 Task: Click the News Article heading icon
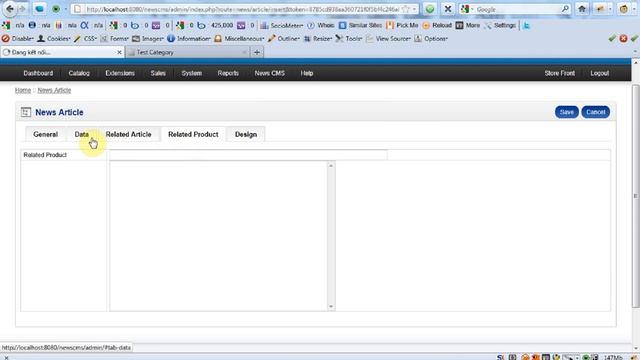(26, 112)
